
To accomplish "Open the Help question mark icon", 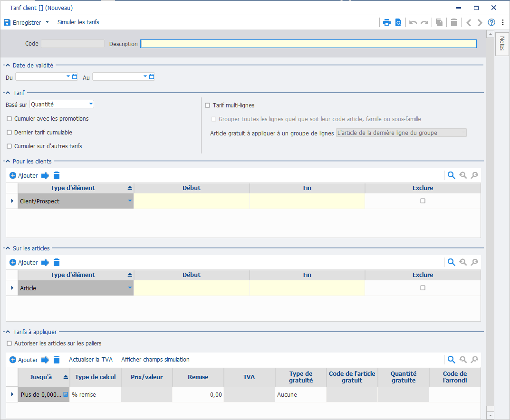I will pyautogui.click(x=491, y=22).
